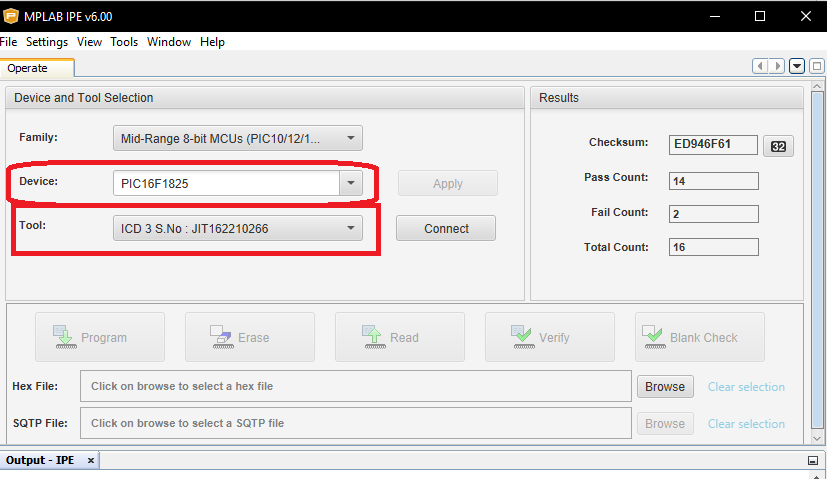827x483 pixels.
Task: Click Browse for the Hex File
Action: click(665, 387)
